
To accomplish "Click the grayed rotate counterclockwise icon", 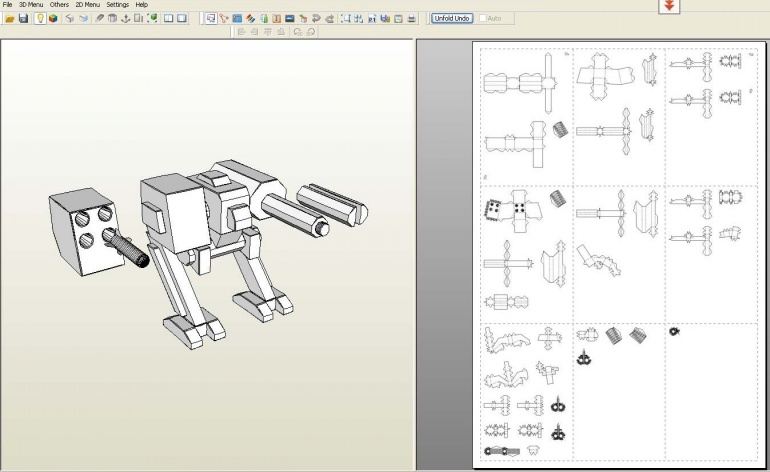I will (x=298, y=32).
